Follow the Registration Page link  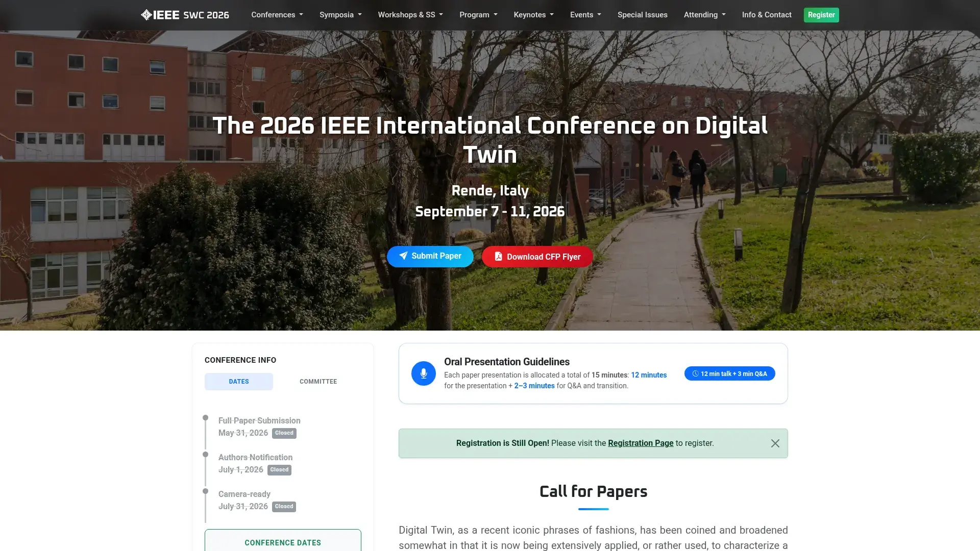pos(641,443)
